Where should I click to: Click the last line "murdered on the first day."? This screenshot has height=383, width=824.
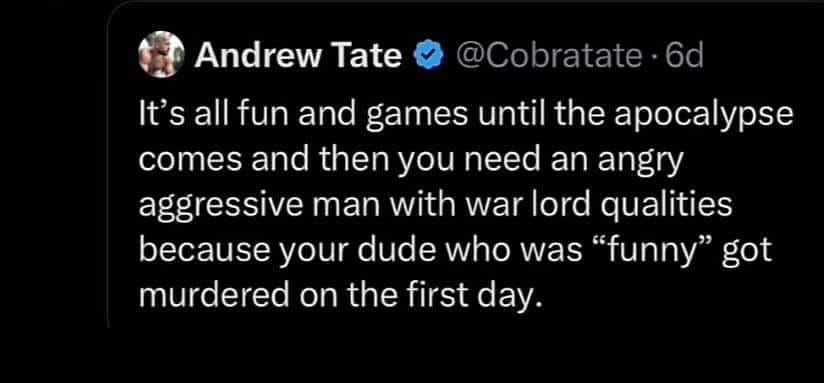(x=339, y=295)
